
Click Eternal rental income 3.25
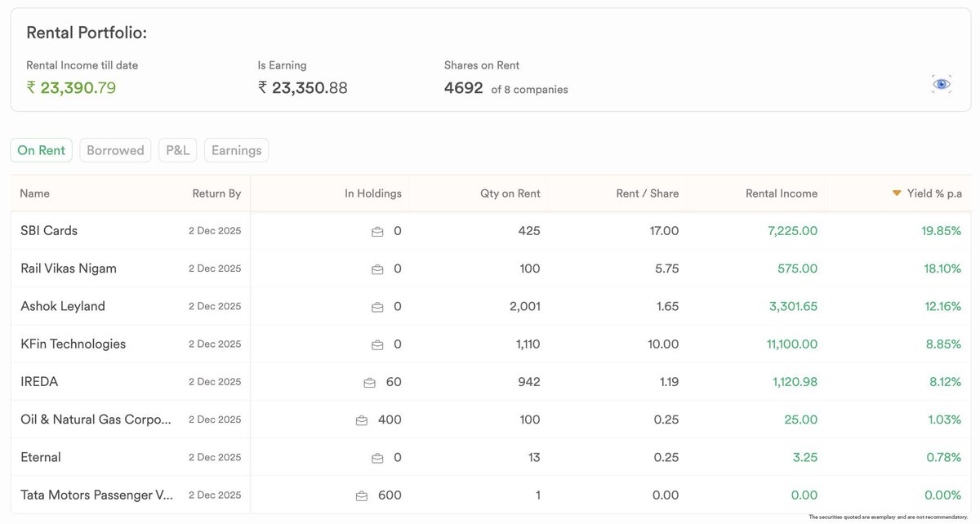(x=805, y=457)
